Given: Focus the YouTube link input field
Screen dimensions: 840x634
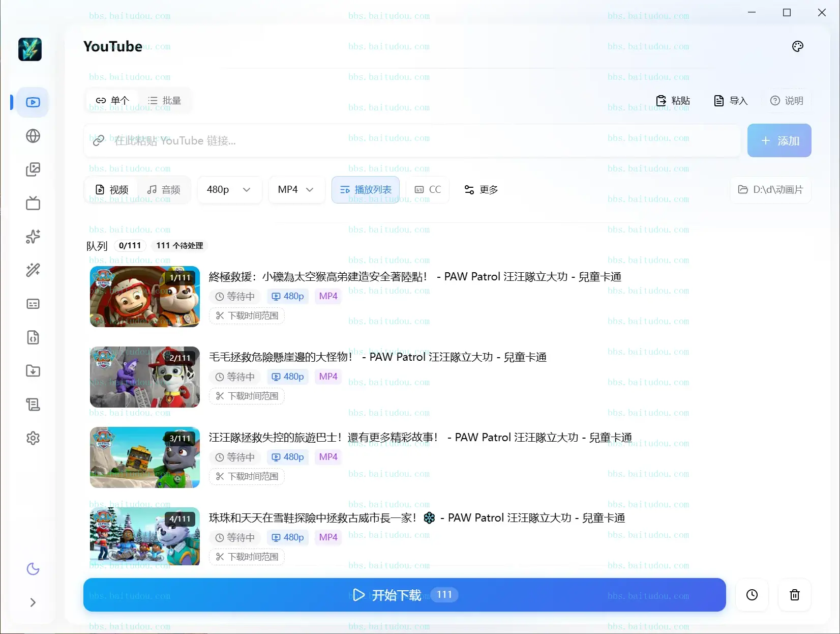Looking at the screenshot, I should coord(412,140).
